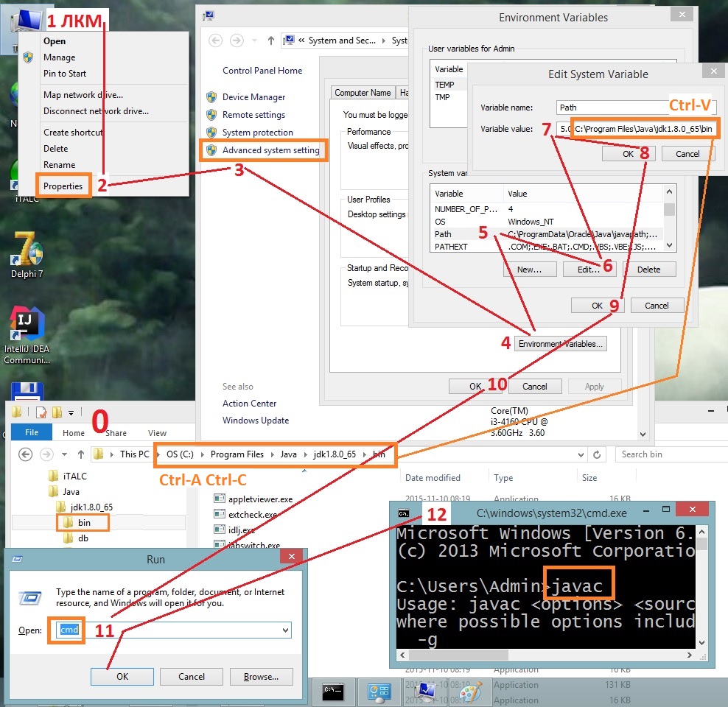Choose Manage in context menu
The height and width of the screenshot is (707, 728).
click(60, 57)
